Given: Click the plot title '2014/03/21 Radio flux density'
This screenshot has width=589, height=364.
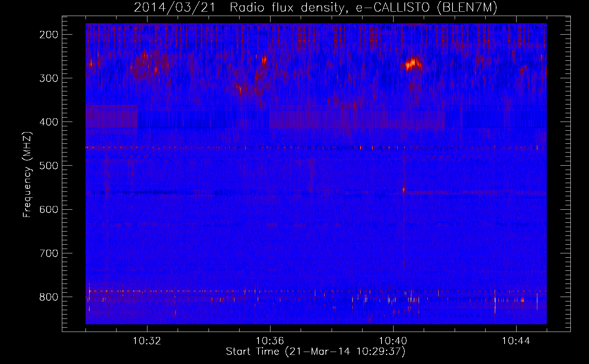Looking at the screenshot, I should 316,8.
